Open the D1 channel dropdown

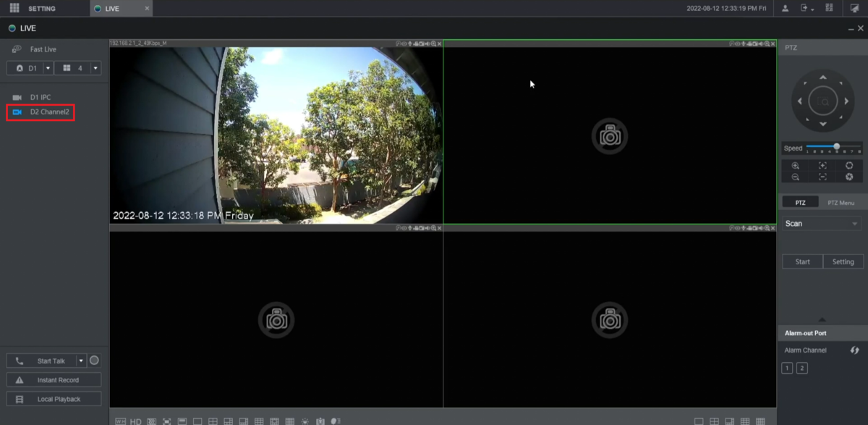[x=48, y=67]
